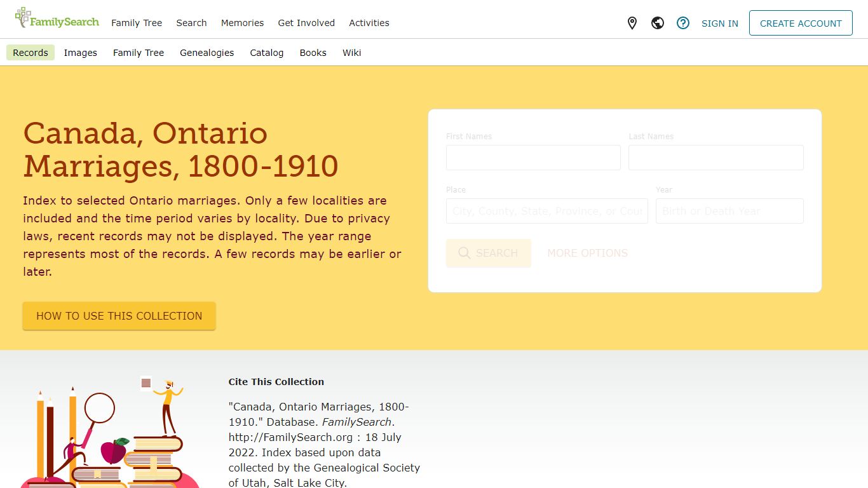Open the Get Involved menu
868x488 pixels.
click(x=306, y=23)
